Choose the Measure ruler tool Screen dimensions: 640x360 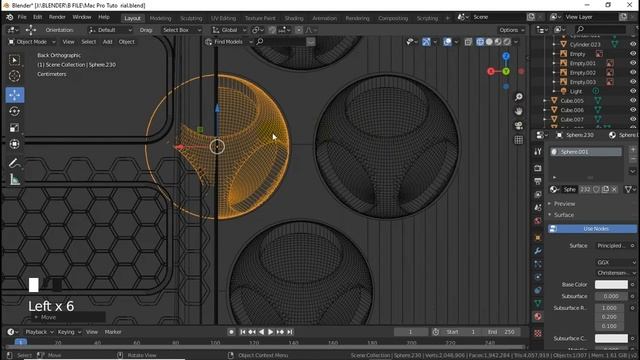point(15,179)
